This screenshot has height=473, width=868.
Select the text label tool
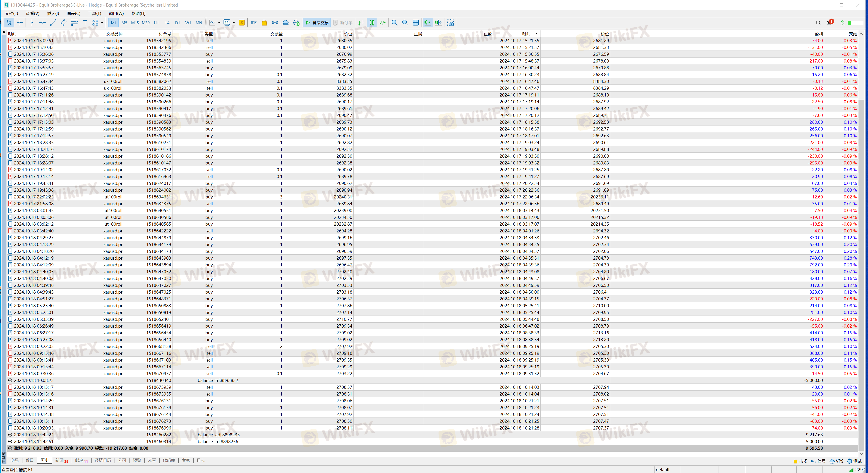click(x=85, y=23)
